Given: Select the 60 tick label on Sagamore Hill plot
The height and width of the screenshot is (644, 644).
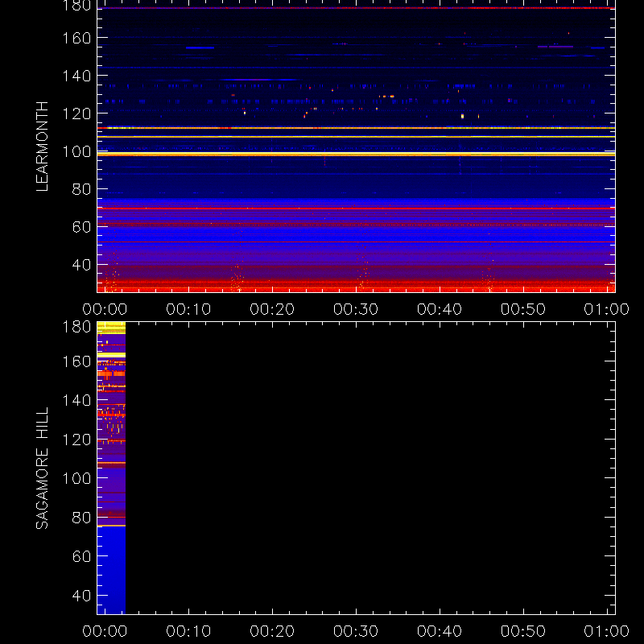Looking at the screenshot, I should coord(81,556).
